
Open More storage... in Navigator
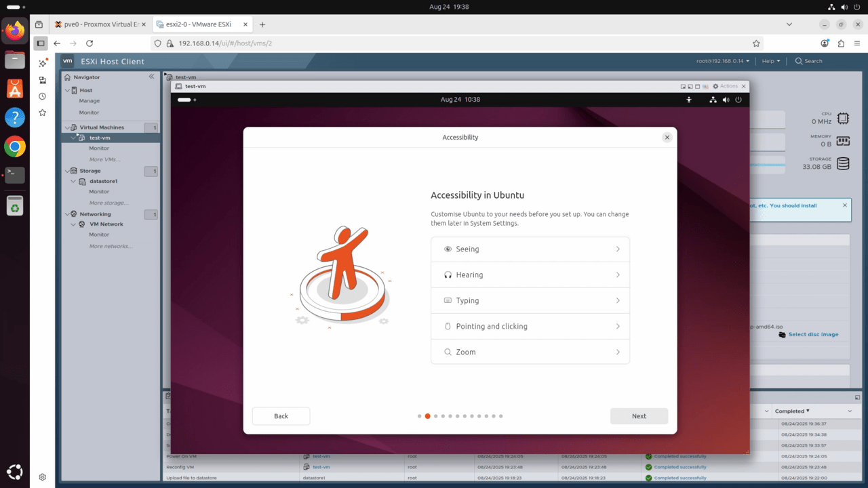point(108,203)
